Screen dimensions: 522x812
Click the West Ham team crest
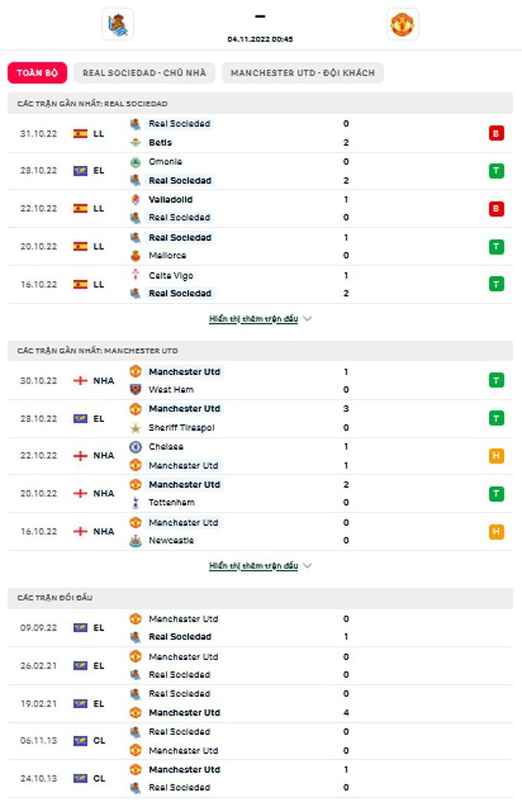tap(135, 389)
